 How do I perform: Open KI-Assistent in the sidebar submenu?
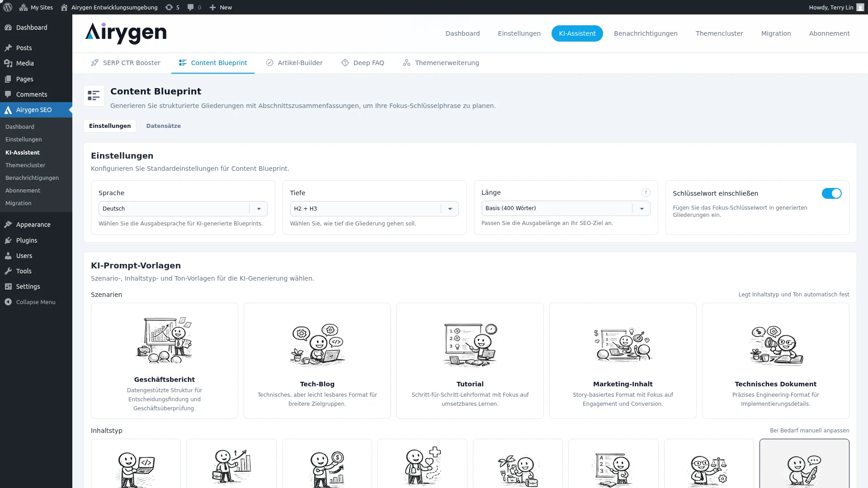pyautogui.click(x=23, y=153)
